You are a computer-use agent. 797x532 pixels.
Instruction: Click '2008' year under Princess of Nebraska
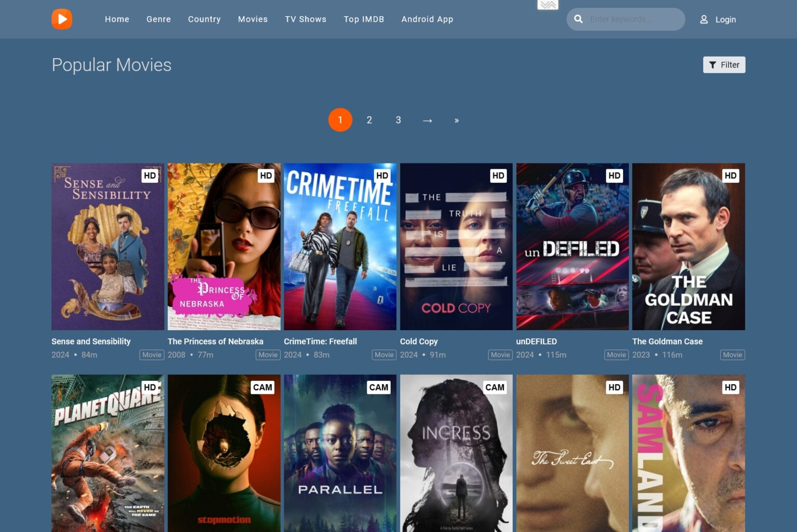(176, 355)
